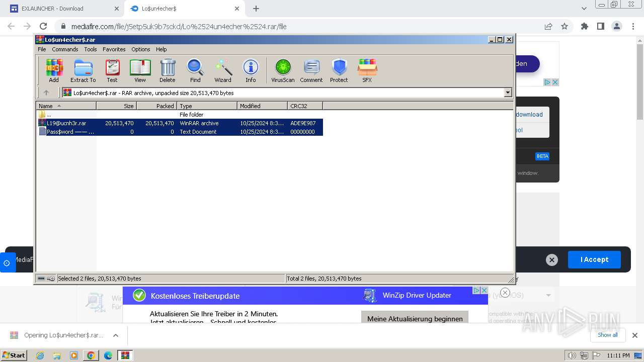The width and height of the screenshot is (644, 362).
Task: Open the Commands menu
Action: click(65, 49)
